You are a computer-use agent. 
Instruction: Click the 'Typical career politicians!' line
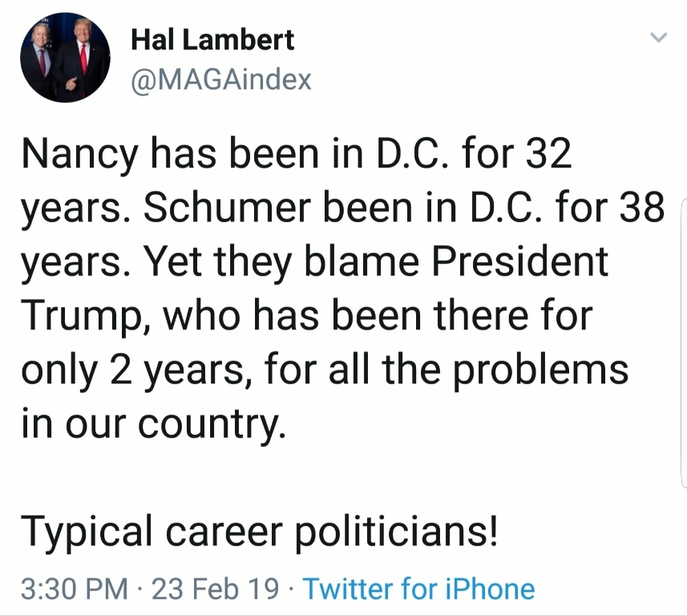pos(260,532)
